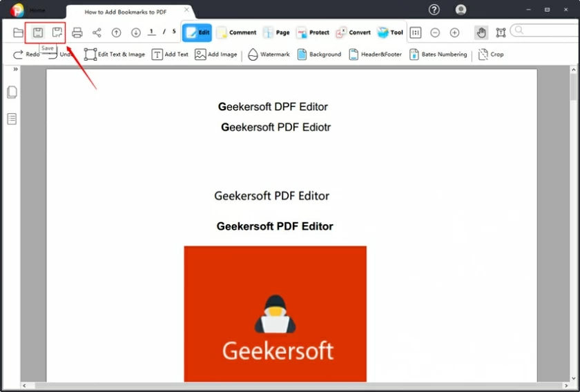Open the bookmarks panel icon
Screen dimensions: 580x392
[12, 119]
